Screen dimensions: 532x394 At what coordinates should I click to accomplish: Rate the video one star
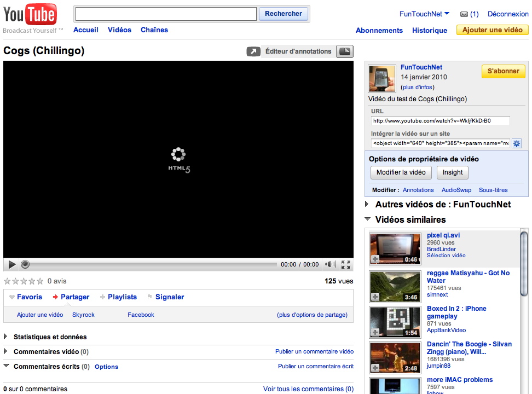click(7, 281)
